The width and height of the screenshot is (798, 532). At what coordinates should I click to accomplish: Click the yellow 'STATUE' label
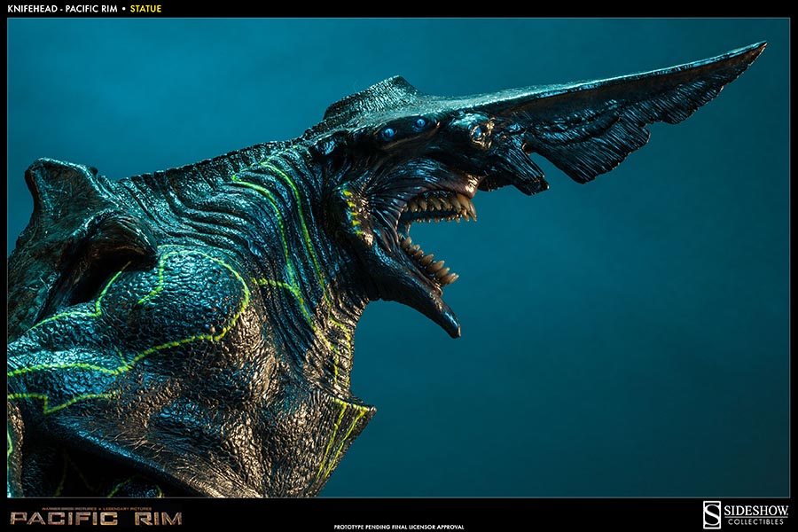point(145,9)
